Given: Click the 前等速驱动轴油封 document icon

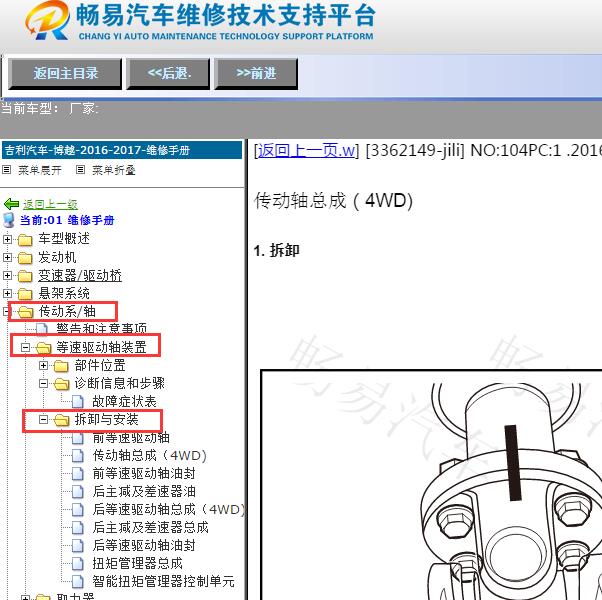Looking at the screenshot, I should [78, 474].
